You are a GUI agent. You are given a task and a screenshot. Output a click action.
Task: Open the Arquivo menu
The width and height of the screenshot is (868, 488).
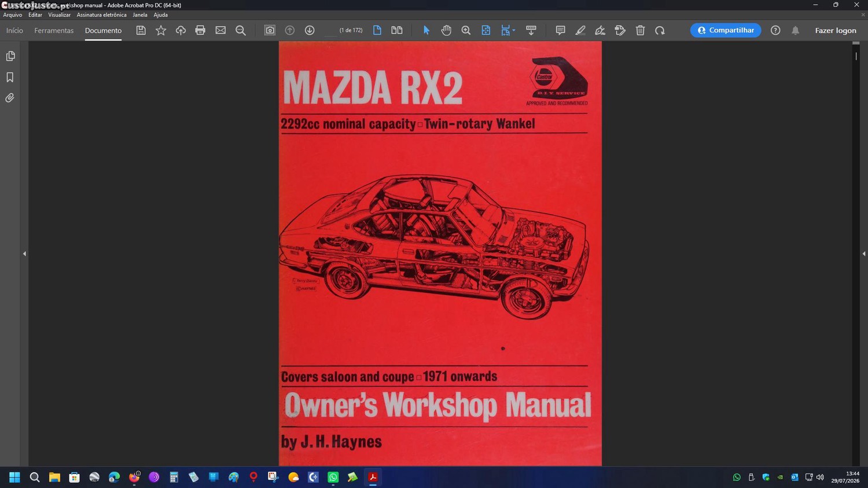pyautogui.click(x=13, y=15)
